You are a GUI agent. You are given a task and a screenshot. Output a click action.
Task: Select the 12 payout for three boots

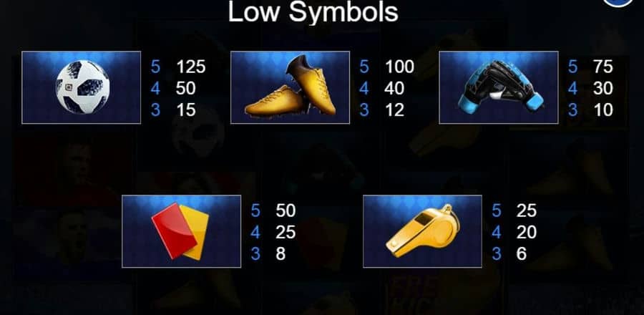(x=395, y=110)
